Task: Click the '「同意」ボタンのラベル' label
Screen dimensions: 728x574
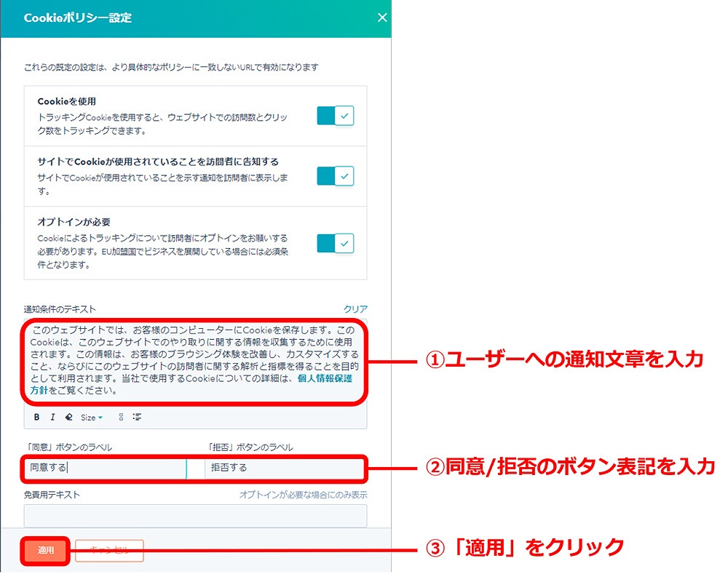Action: click(x=68, y=447)
